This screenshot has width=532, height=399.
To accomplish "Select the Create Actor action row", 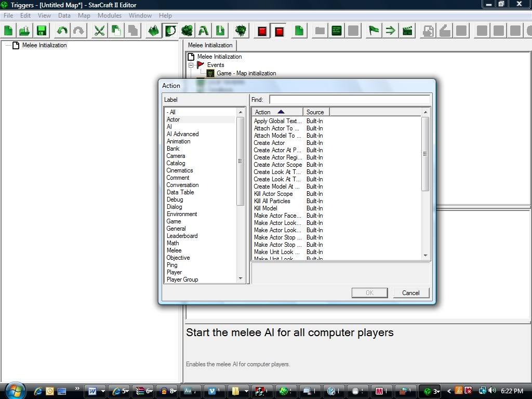I will tap(270, 143).
